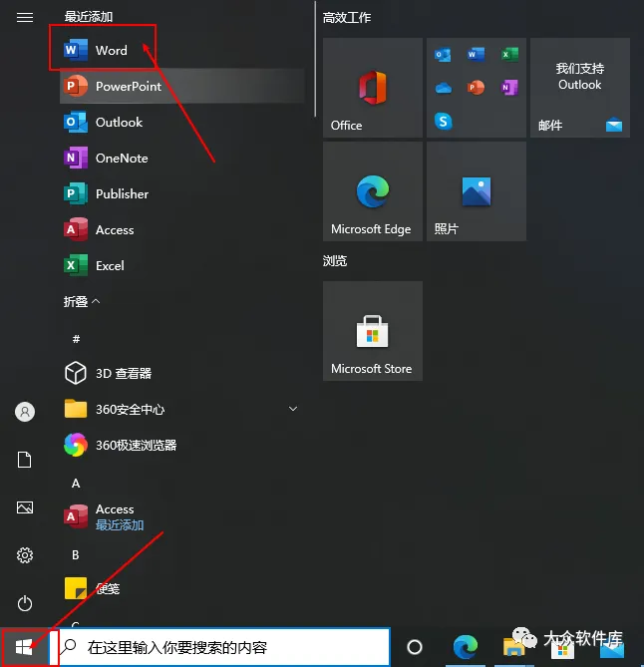Open Outlook in the recently added list
Image resolution: width=644 pixels, height=667 pixels.
(x=182, y=122)
